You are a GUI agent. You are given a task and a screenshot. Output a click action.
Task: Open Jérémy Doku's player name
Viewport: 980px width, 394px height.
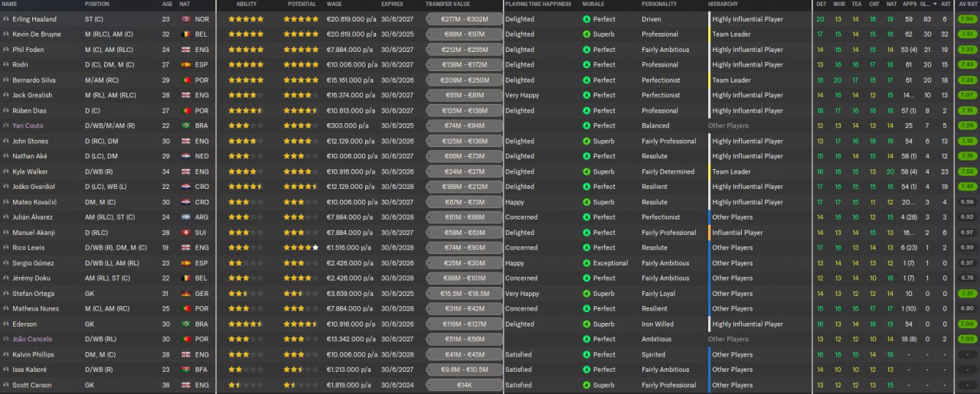click(31, 278)
